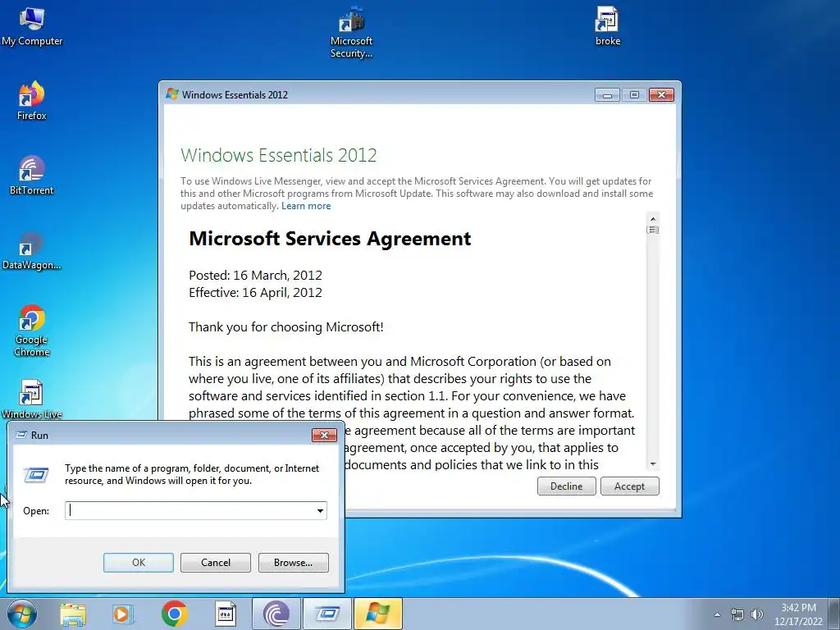Viewport: 840px width, 630px height.
Task: Close the Windows Essentials 2012 window
Action: 662,95
